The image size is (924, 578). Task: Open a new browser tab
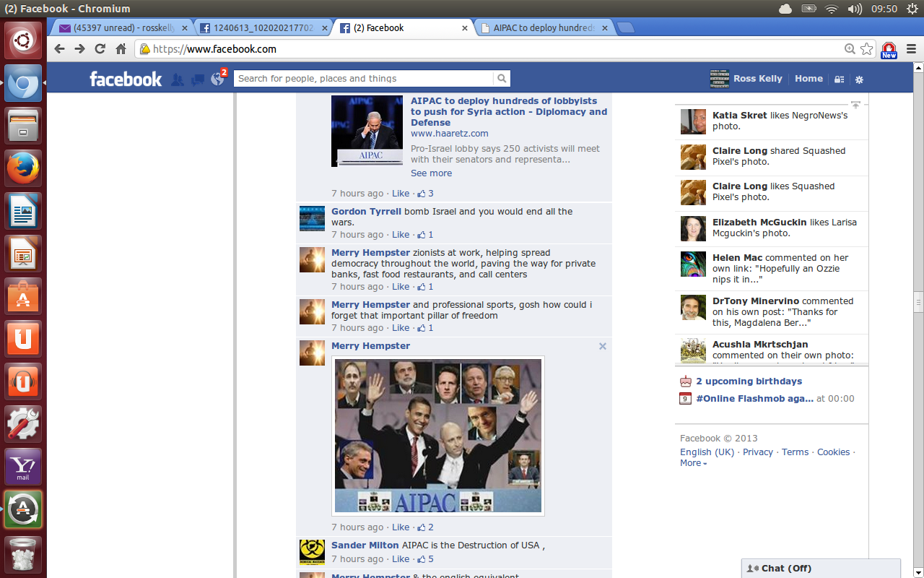click(x=626, y=28)
